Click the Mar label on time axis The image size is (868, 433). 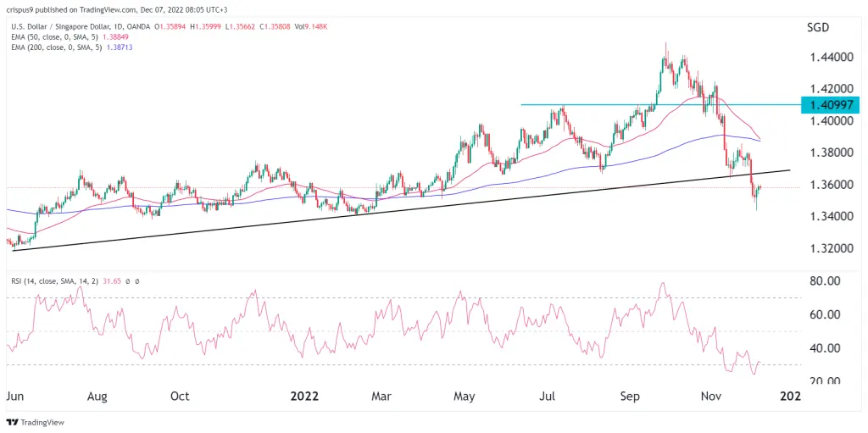pyautogui.click(x=381, y=397)
